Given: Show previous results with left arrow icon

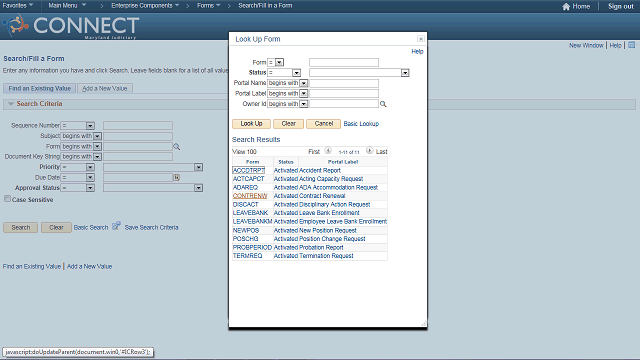Looking at the screenshot, I should coord(328,151).
